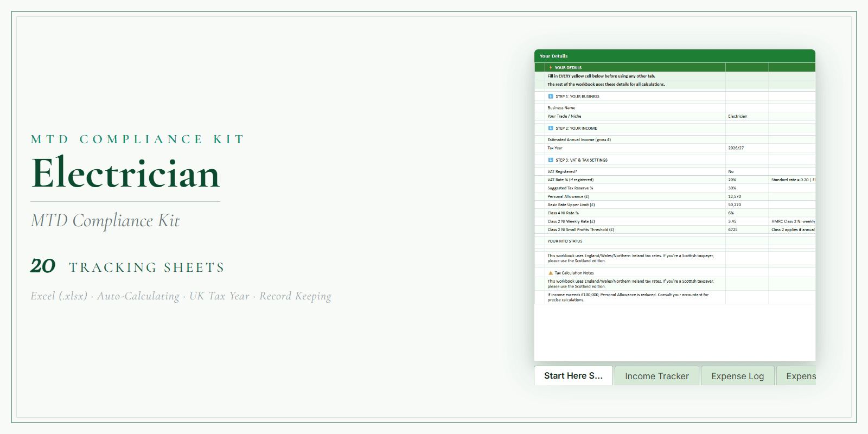This screenshot has height=434, width=868.
Task: Open the Income Tracker sheet tab
Action: 657,376
